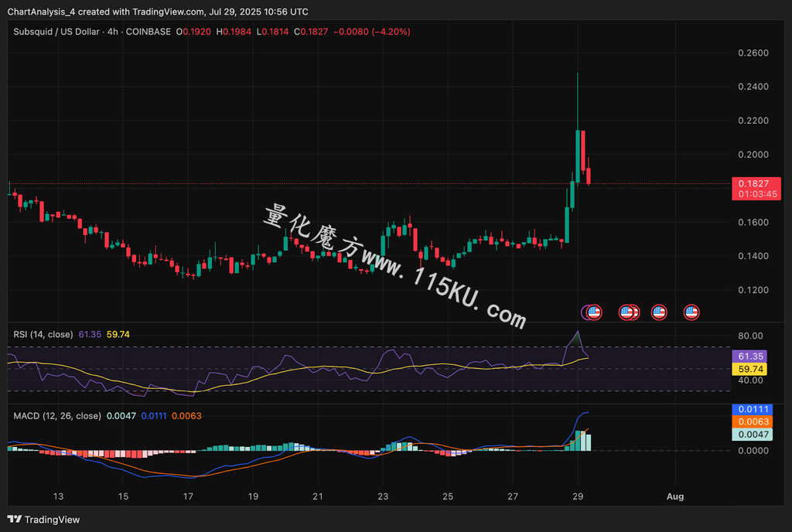Click the blue 0.0111 value in MACD legend

tap(154, 416)
